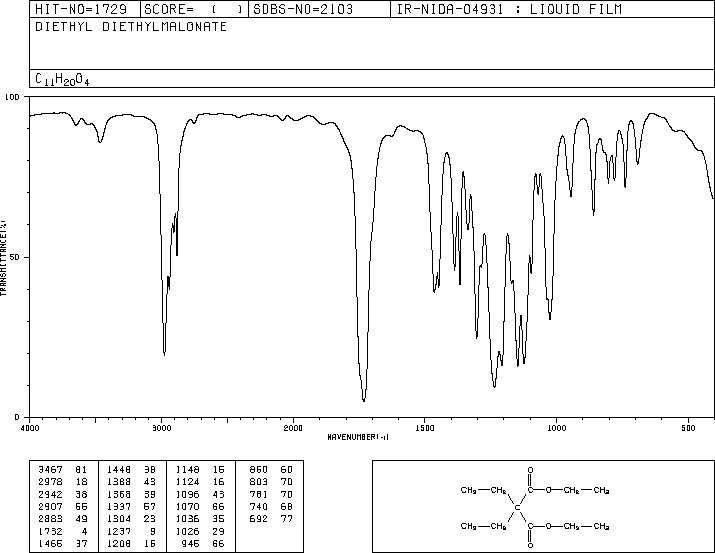Click the C-H stretch peak minimum near 2978
Image resolution: width=715 pixels, height=553 pixels.
[164, 353]
